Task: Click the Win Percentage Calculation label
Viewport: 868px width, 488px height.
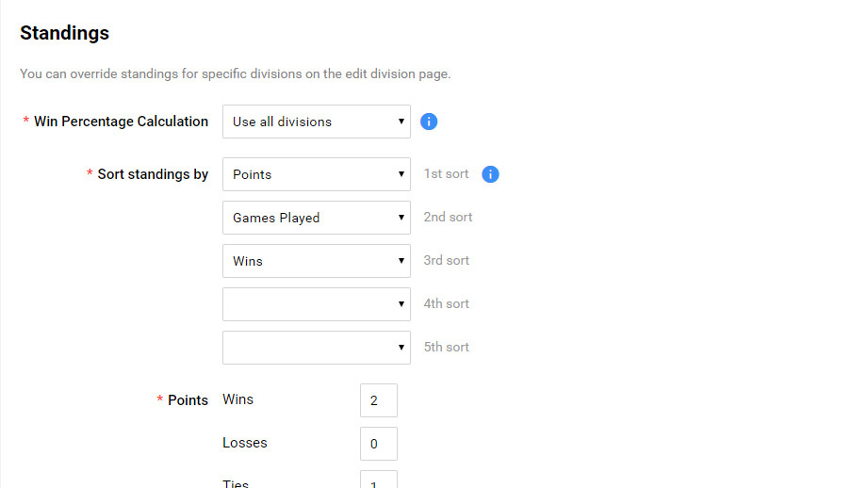Action: point(121,122)
